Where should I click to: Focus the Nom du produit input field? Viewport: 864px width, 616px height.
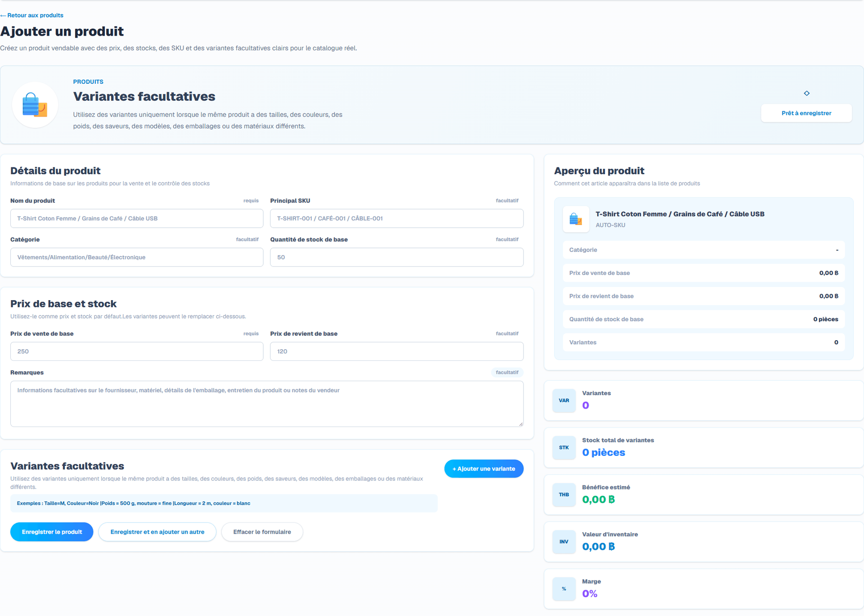click(x=137, y=218)
